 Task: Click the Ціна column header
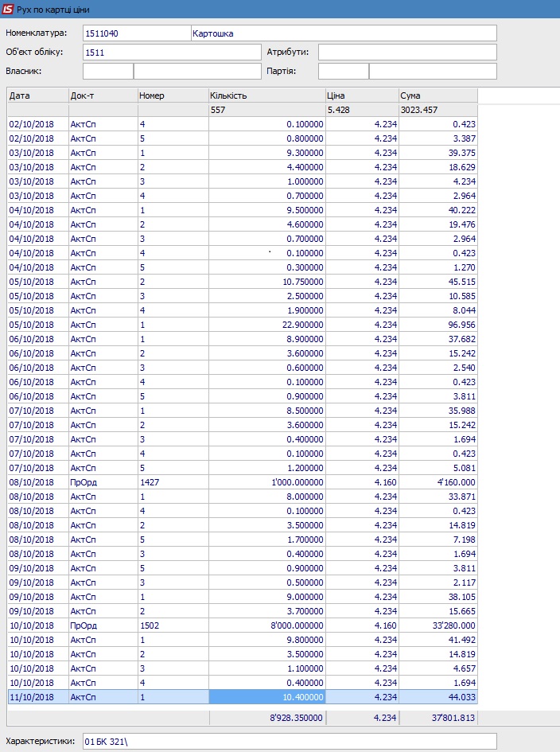(361, 95)
